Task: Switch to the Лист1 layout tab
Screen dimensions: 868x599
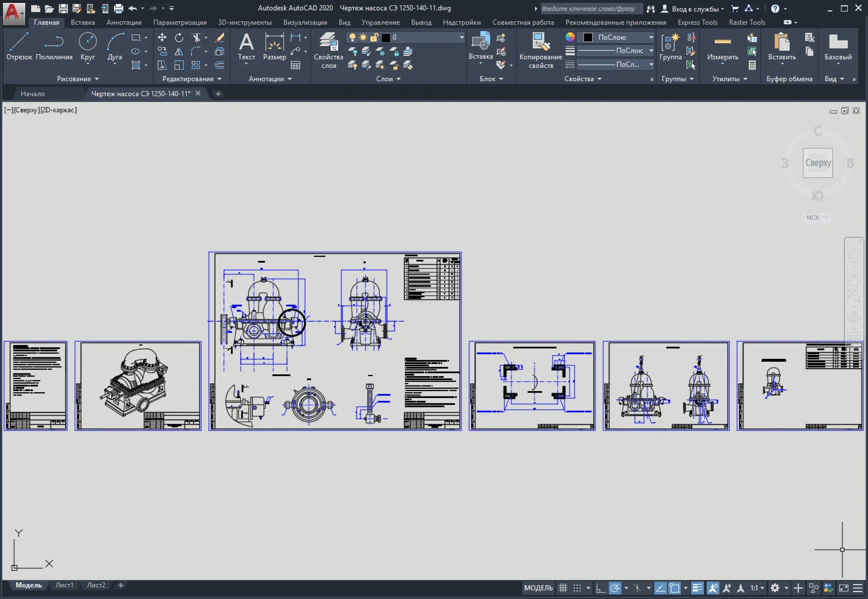Action: (x=64, y=585)
